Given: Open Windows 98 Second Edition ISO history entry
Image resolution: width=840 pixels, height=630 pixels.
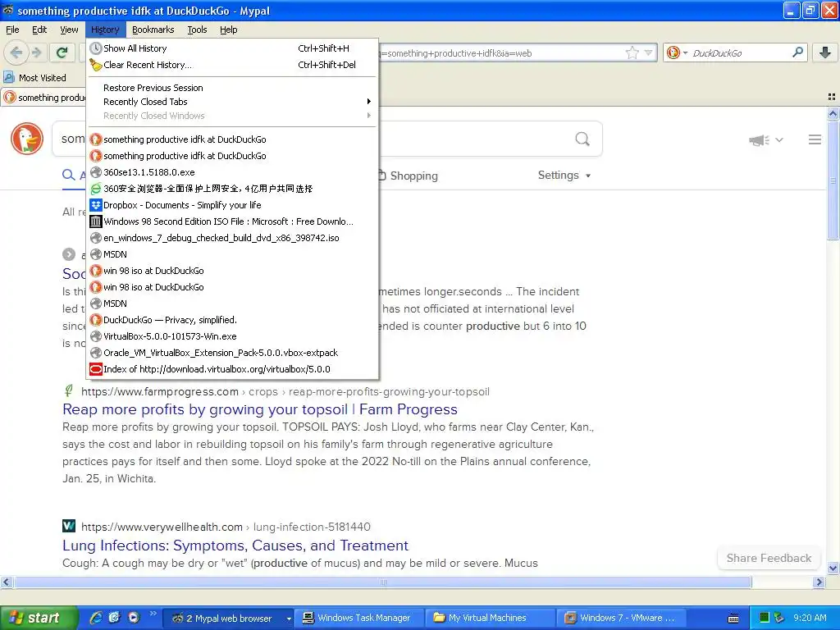Looking at the screenshot, I should click(232, 221).
